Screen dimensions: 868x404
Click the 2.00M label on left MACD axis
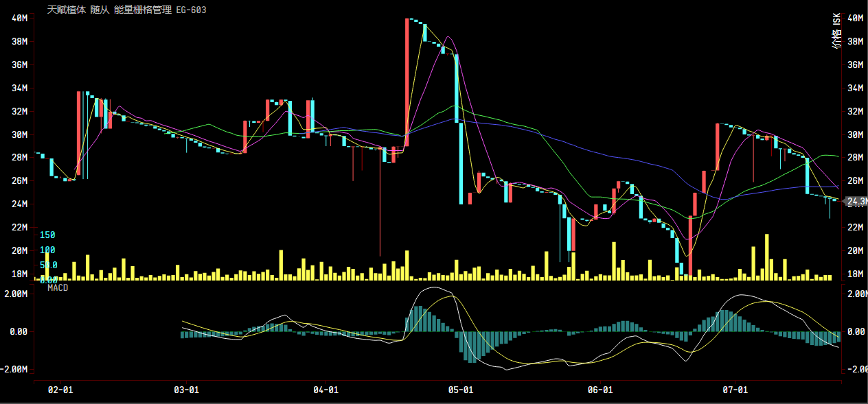(x=15, y=294)
